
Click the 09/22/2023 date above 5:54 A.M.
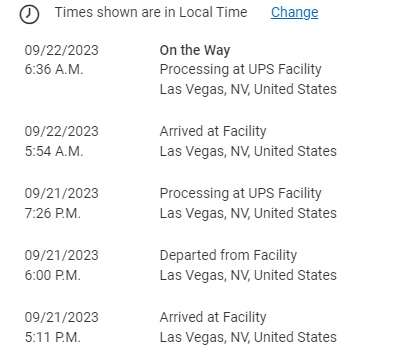(61, 131)
